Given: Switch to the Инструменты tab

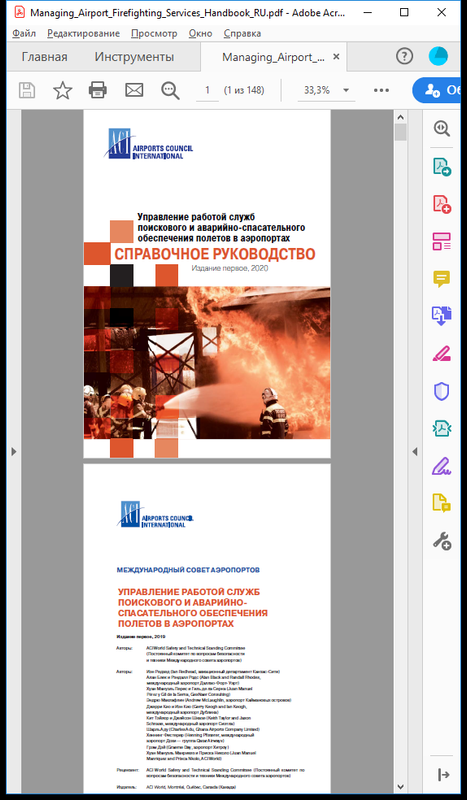Looking at the screenshot, I should (x=134, y=57).
